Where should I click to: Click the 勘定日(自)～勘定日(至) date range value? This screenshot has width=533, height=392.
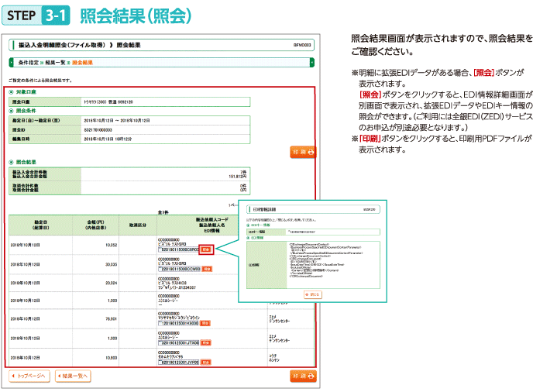pyautogui.click(x=117, y=120)
